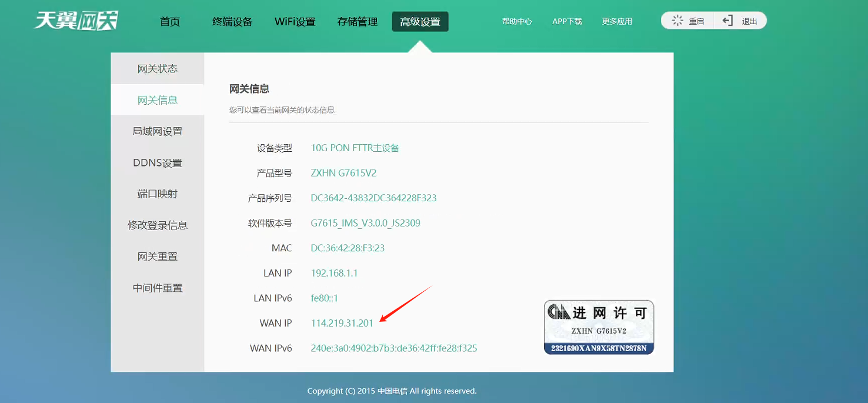Click MAC address DC:36:42:28:F3:23
The image size is (868, 403).
348,248
